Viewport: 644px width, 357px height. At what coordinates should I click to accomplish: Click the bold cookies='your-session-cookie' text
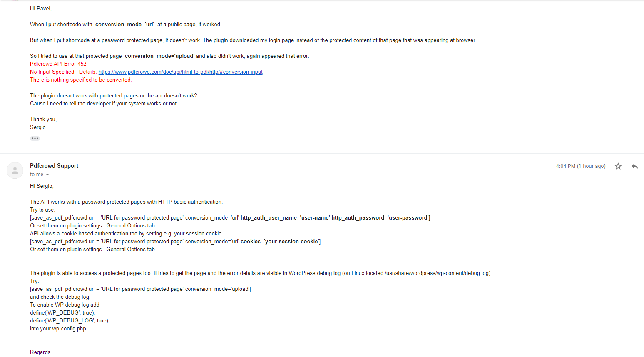280,242
